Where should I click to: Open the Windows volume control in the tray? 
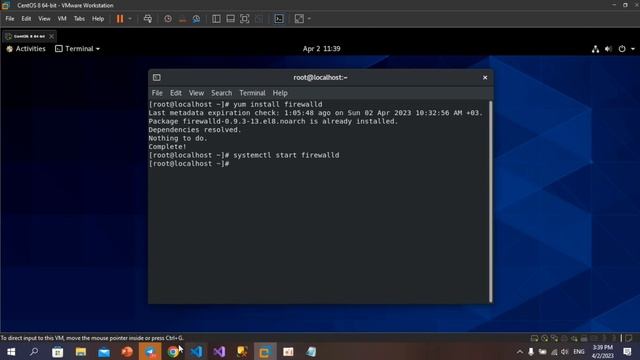[x=565, y=351]
